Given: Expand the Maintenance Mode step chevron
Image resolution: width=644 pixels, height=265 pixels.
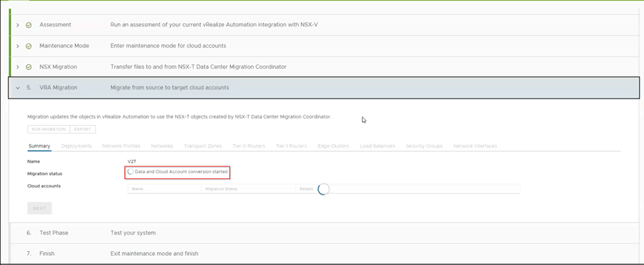Looking at the screenshot, I should 18,46.
